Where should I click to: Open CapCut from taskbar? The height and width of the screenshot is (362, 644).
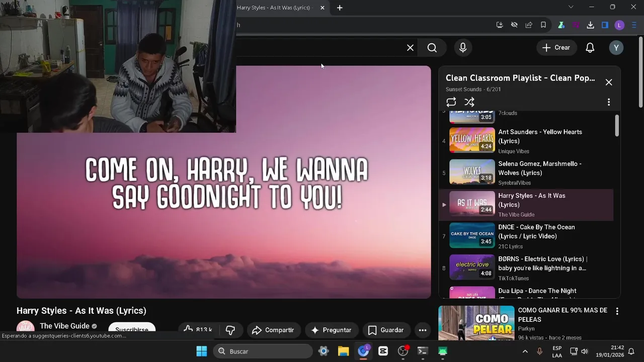click(x=383, y=351)
